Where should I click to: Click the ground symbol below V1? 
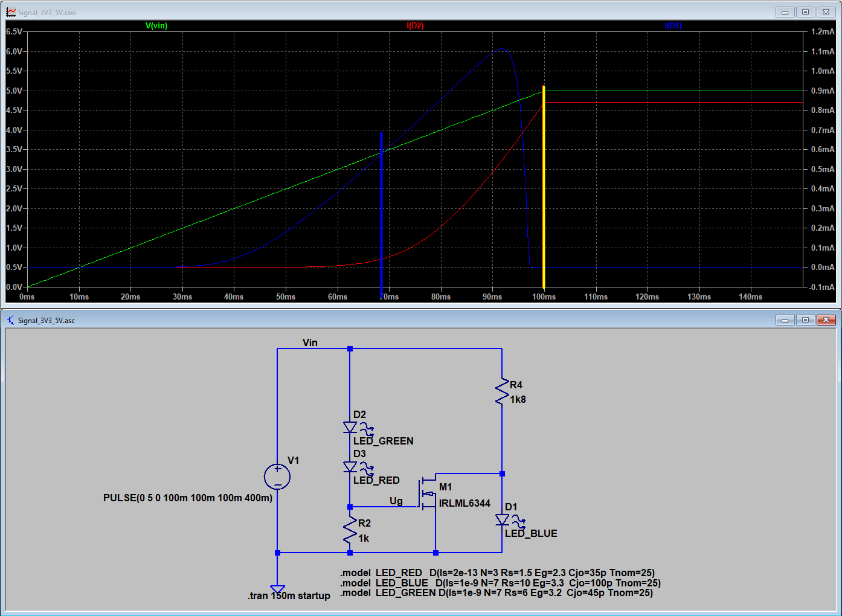pyautogui.click(x=277, y=589)
